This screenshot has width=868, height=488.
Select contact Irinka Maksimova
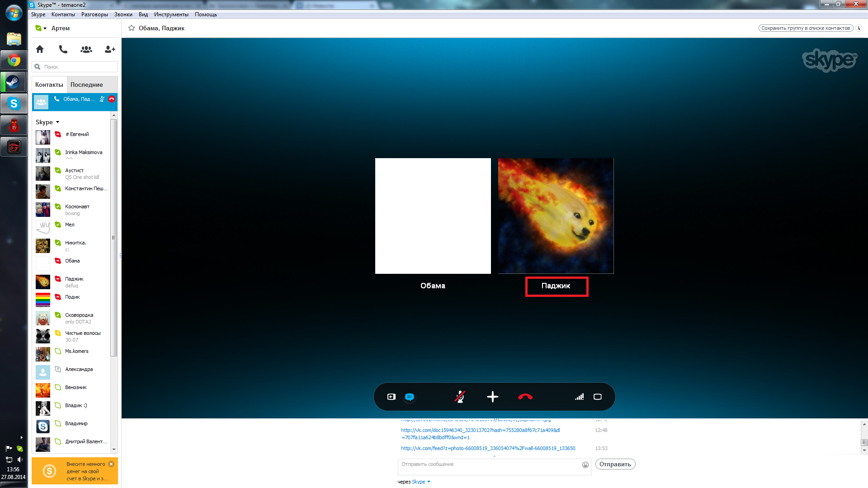click(x=71, y=155)
